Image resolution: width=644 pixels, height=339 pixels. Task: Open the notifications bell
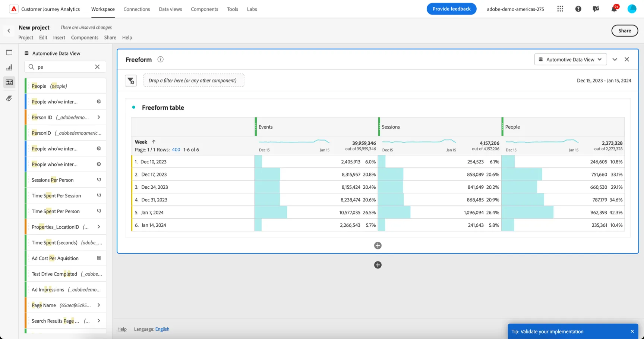[614, 9]
